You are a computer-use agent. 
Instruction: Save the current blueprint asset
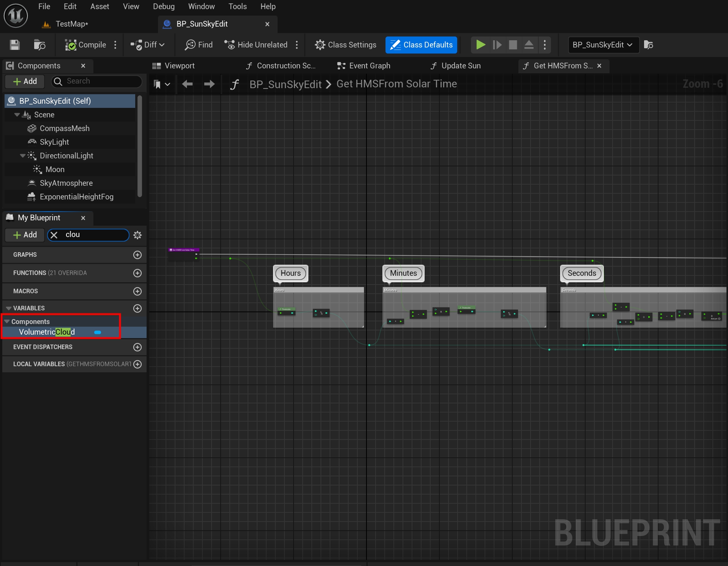15,45
